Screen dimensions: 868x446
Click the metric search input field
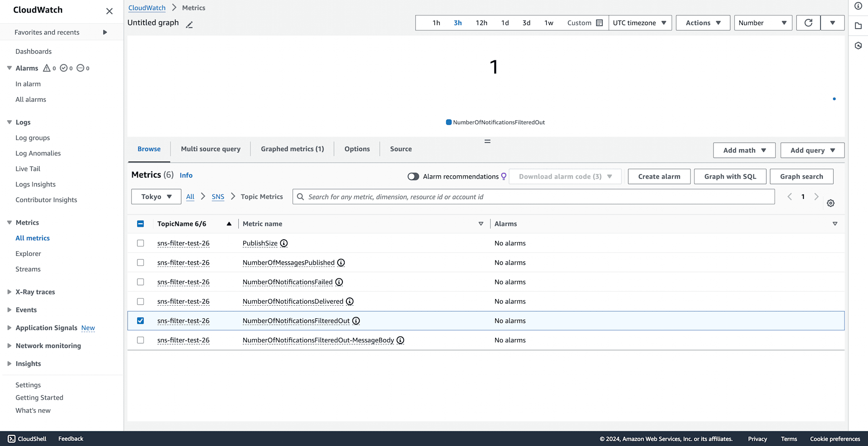pos(533,197)
